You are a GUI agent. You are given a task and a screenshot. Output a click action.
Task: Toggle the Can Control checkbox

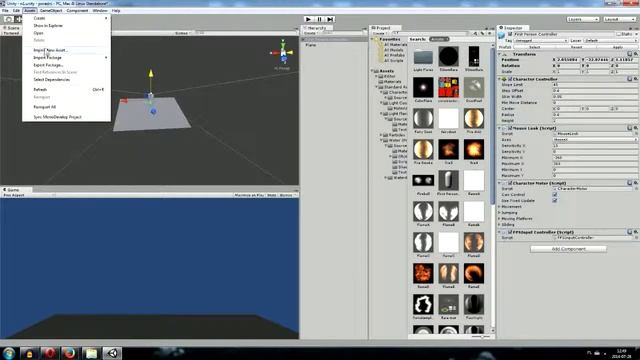555,195
